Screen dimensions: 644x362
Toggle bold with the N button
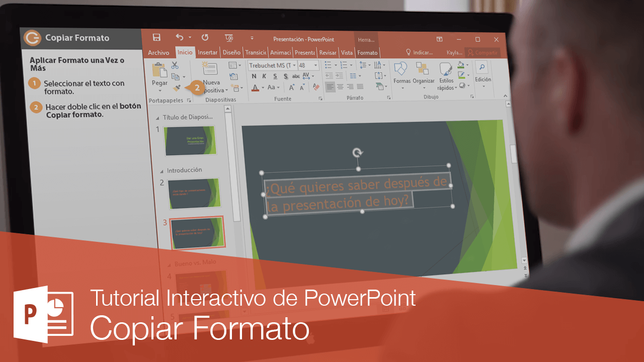click(x=254, y=76)
